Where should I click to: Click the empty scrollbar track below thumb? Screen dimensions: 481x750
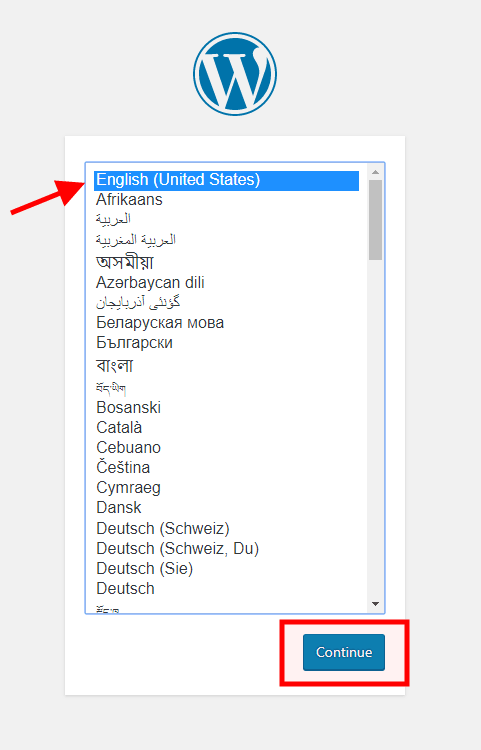[375, 429]
